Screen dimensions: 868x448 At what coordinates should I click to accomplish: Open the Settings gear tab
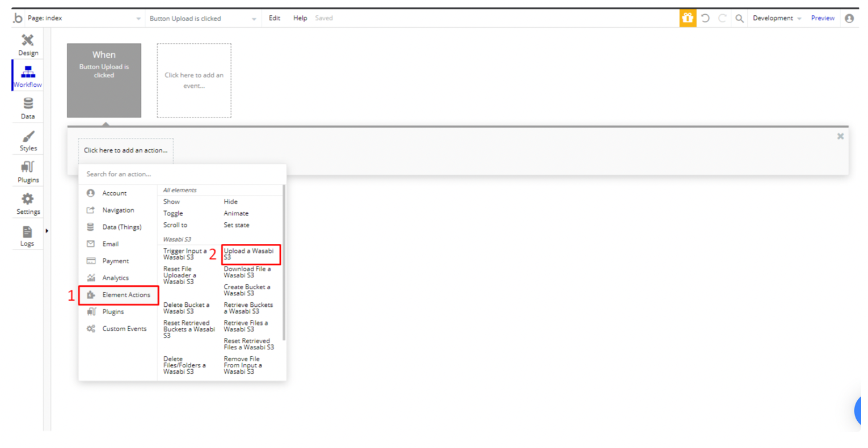[28, 204]
